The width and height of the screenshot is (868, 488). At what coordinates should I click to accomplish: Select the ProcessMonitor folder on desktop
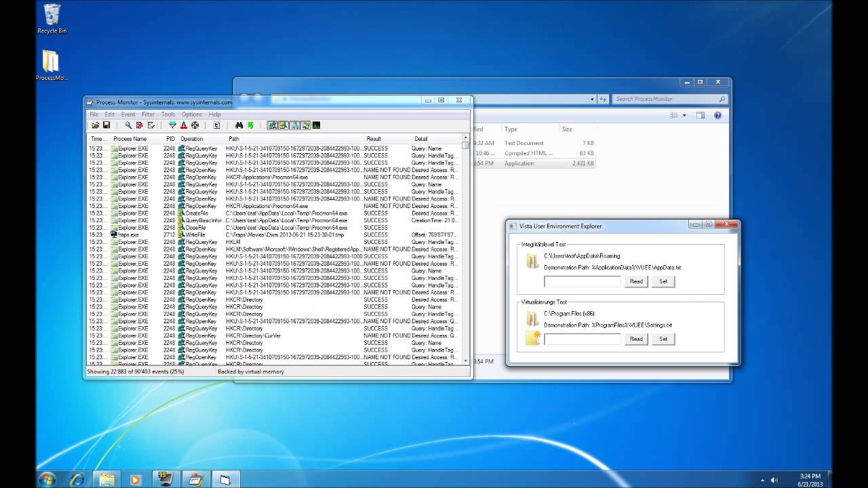(x=52, y=66)
